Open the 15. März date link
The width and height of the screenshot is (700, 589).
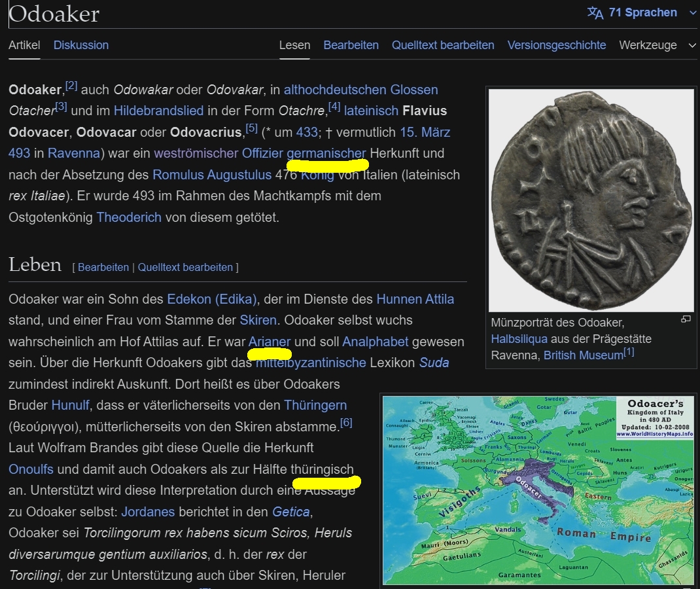(425, 132)
